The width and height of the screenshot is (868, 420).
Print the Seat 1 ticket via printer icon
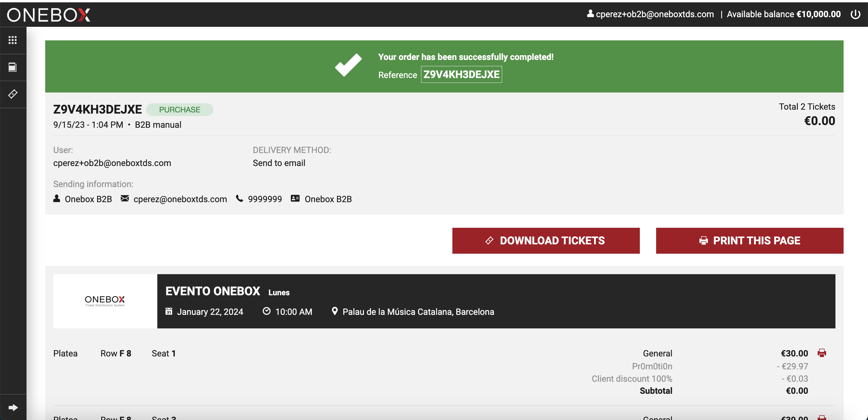coord(822,353)
